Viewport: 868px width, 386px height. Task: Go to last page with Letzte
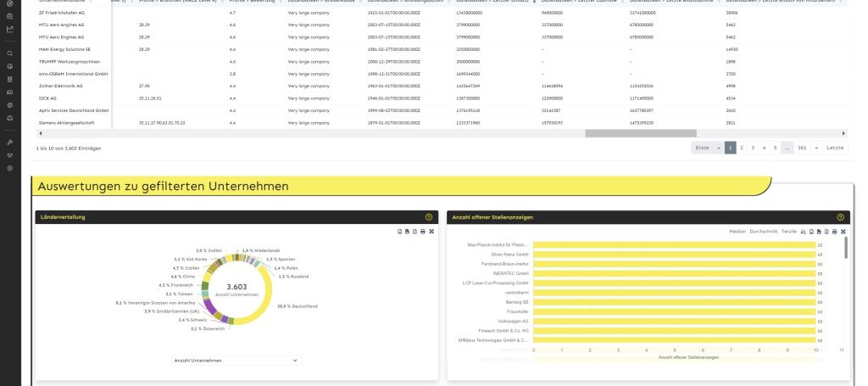tap(835, 148)
